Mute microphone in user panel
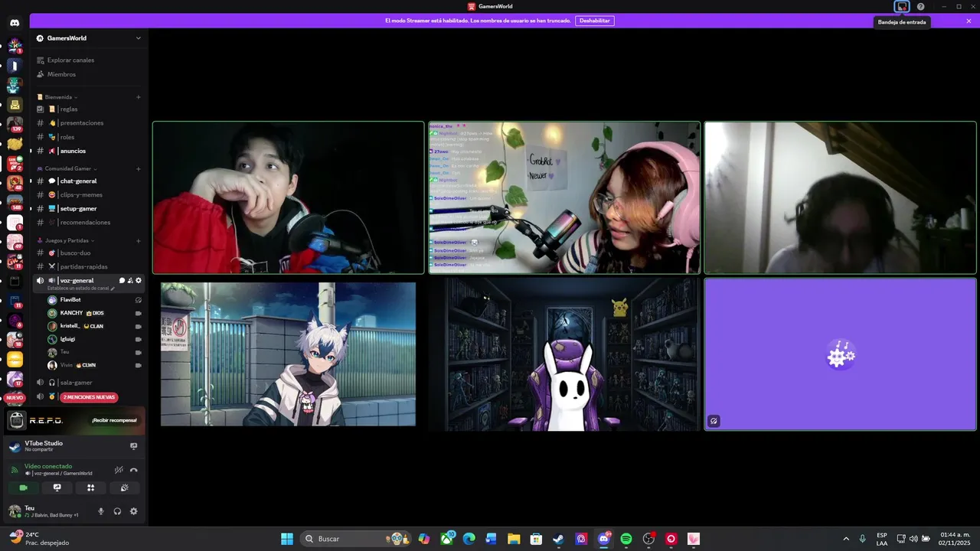This screenshot has width=980, height=551. click(x=100, y=511)
